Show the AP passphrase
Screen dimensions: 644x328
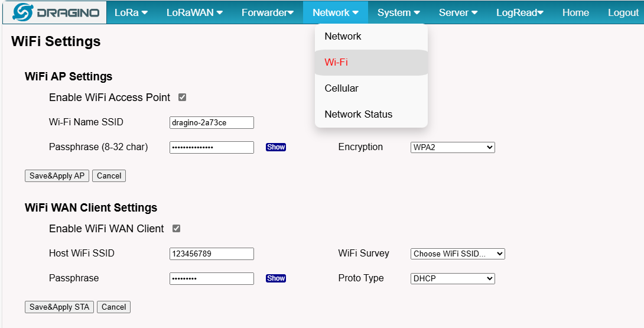point(275,147)
